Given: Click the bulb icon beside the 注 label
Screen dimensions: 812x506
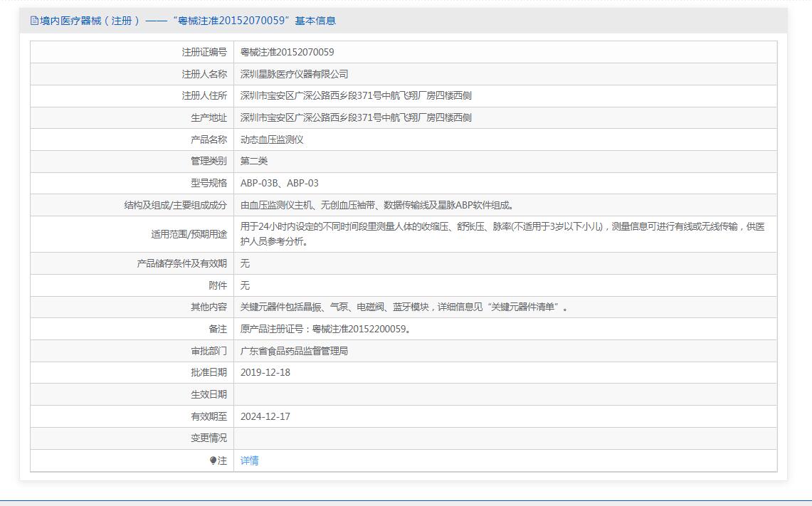Looking at the screenshot, I should point(213,460).
